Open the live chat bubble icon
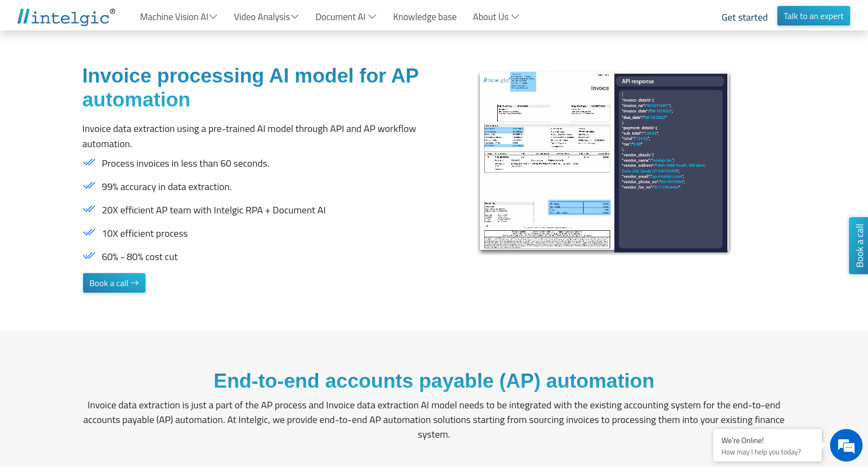Image resolution: width=868 pixels, height=467 pixels. click(x=846, y=445)
